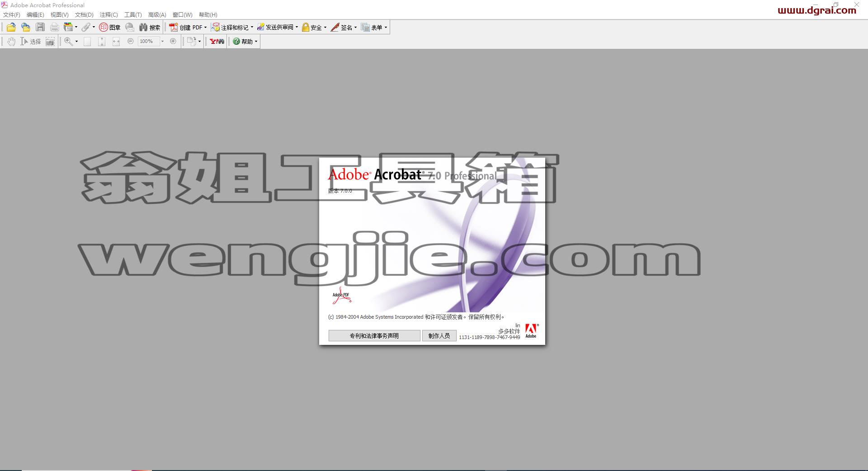The image size is (868, 471).
Task: Click the zoom in plus button
Action: (173, 41)
